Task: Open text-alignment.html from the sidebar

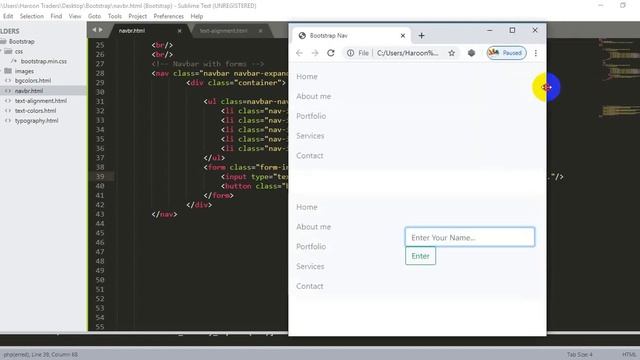Action: pyautogui.click(x=40, y=100)
